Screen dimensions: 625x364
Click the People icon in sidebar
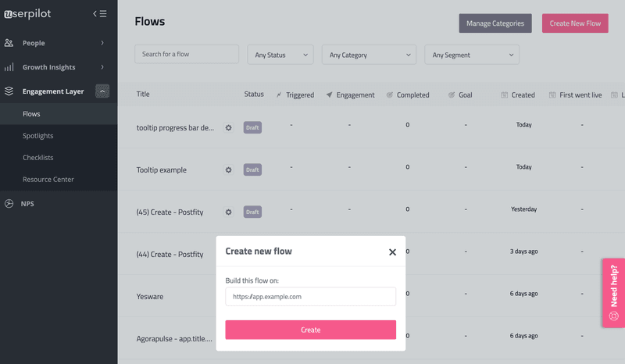[x=9, y=43]
